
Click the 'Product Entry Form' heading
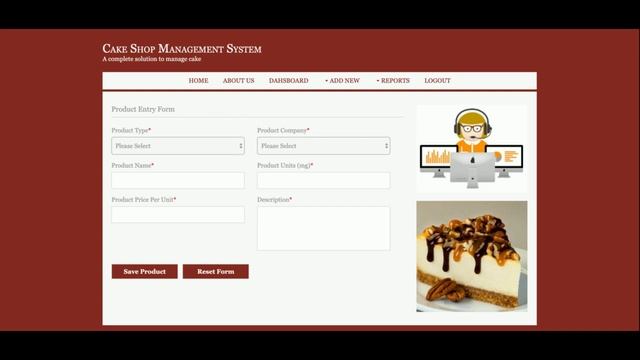click(143, 109)
